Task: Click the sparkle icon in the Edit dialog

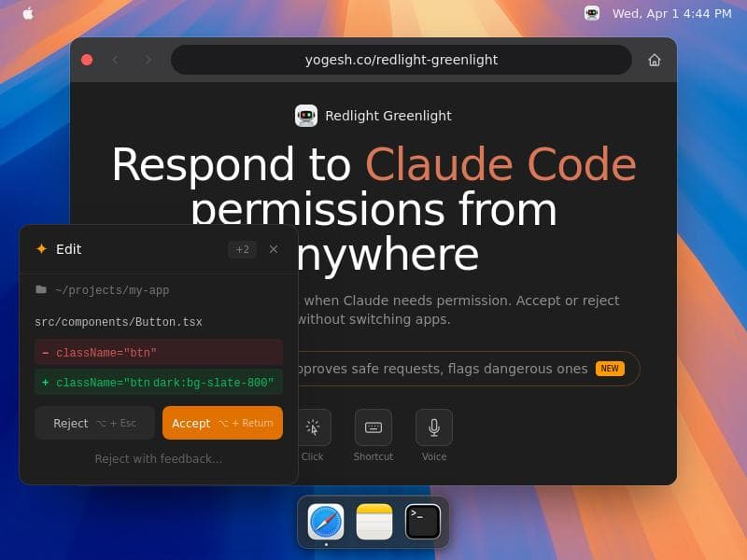Action: click(x=41, y=249)
